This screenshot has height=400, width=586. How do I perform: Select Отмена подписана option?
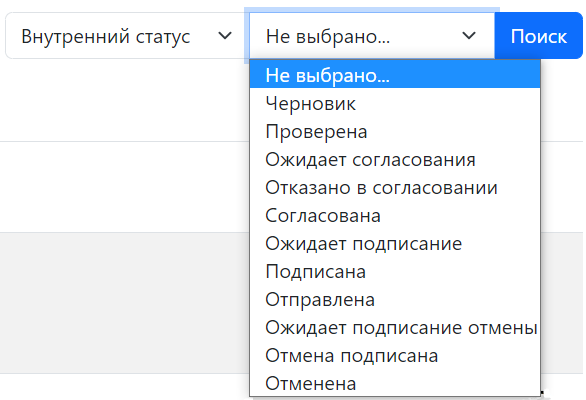(x=395, y=356)
